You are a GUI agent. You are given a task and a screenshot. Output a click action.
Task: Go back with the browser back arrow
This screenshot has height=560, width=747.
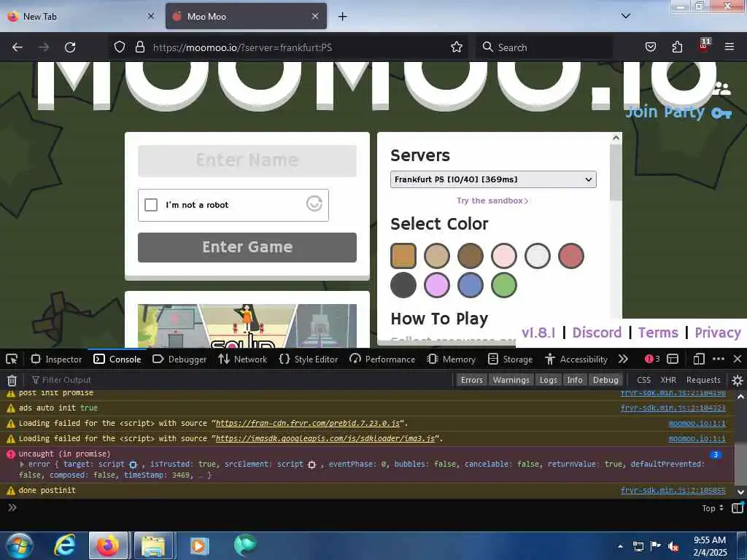coord(18,47)
